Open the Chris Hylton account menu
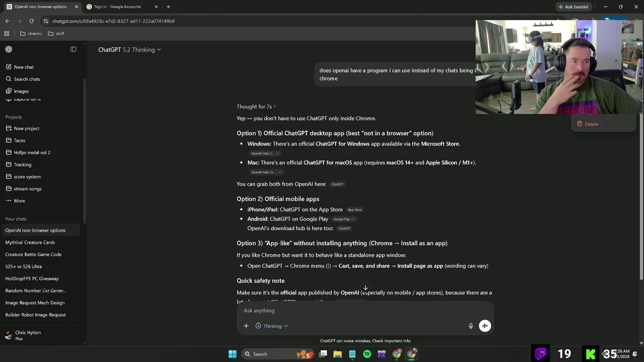This screenshot has height=362, width=644. tap(41, 335)
